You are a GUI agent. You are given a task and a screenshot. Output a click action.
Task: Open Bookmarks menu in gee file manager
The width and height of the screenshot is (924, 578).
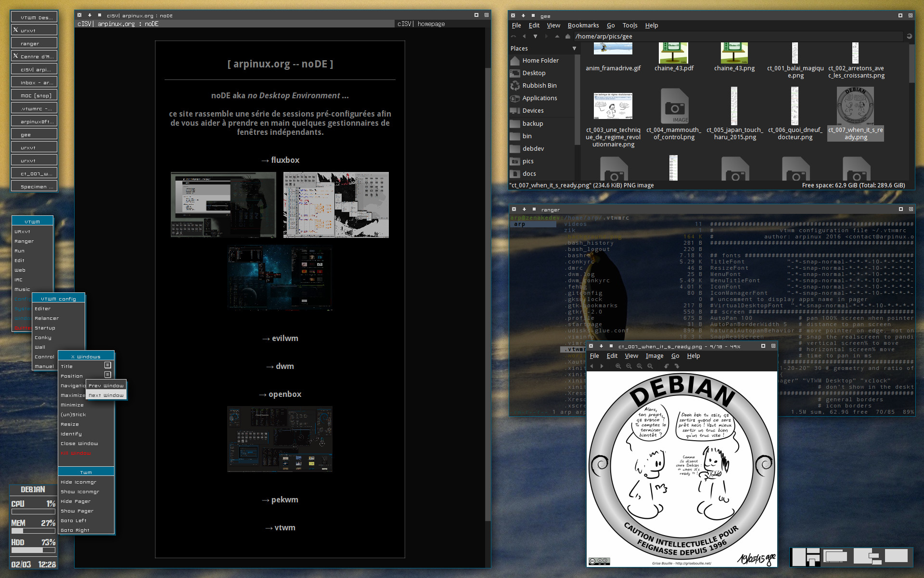point(583,26)
